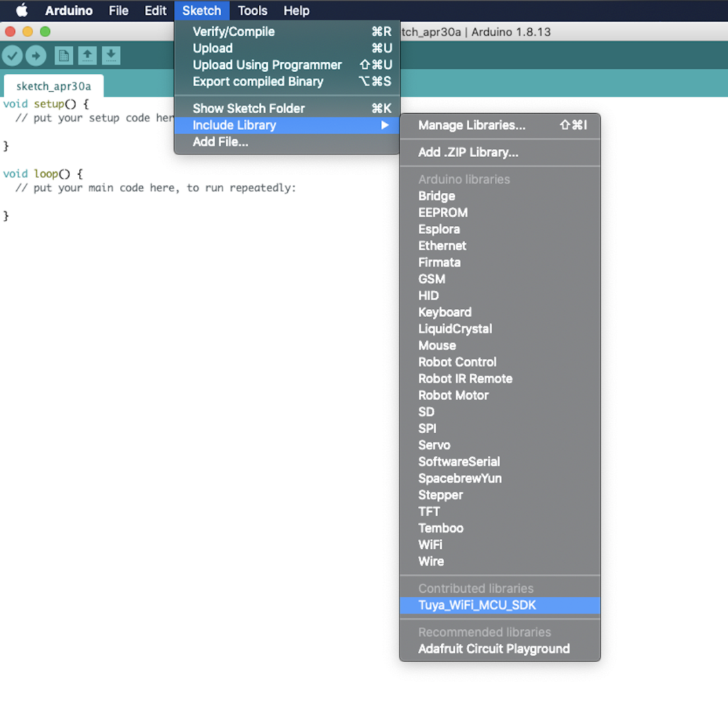
Task: Include the Keyboard library
Action: pos(500,312)
